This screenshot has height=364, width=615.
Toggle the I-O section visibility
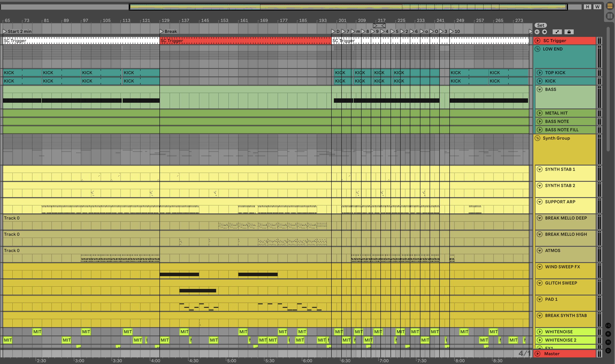click(x=608, y=326)
